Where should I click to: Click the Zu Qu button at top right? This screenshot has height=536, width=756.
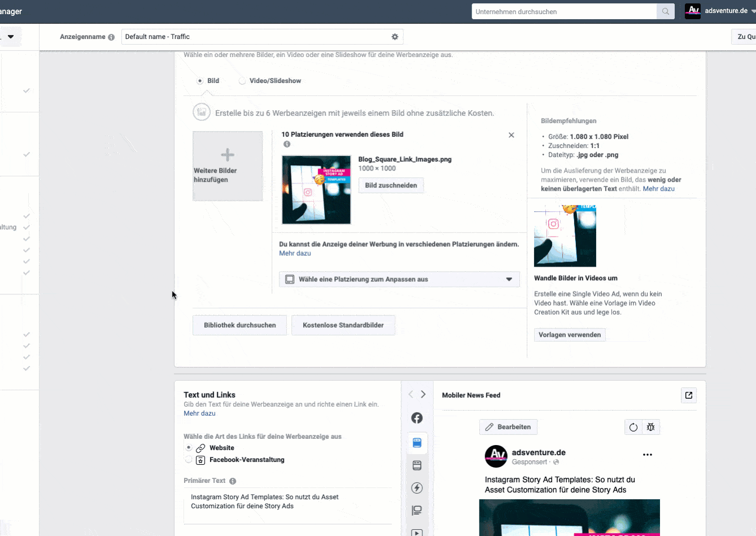[x=744, y=37]
